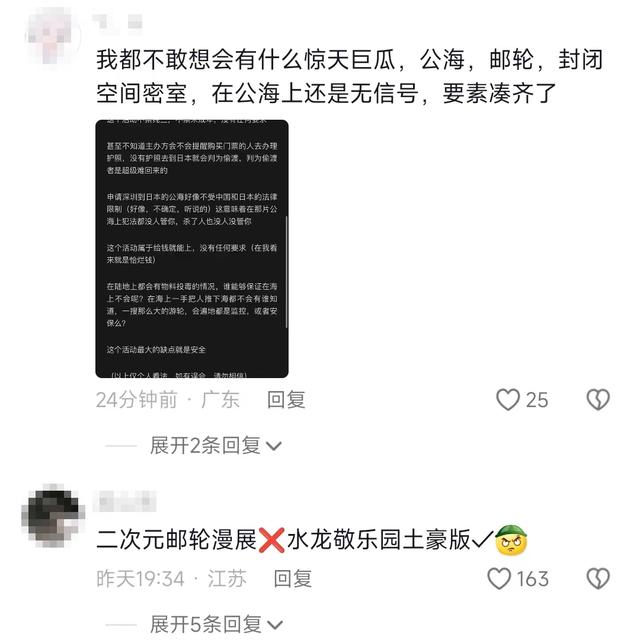Click the chevron next to 展开5条回复
This screenshot has height=643, width=640.
pos(274,625)
